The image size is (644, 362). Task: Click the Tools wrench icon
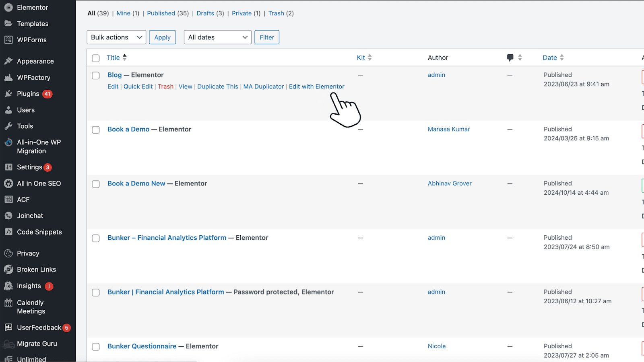pyautogui.click(x=8, y=126)
